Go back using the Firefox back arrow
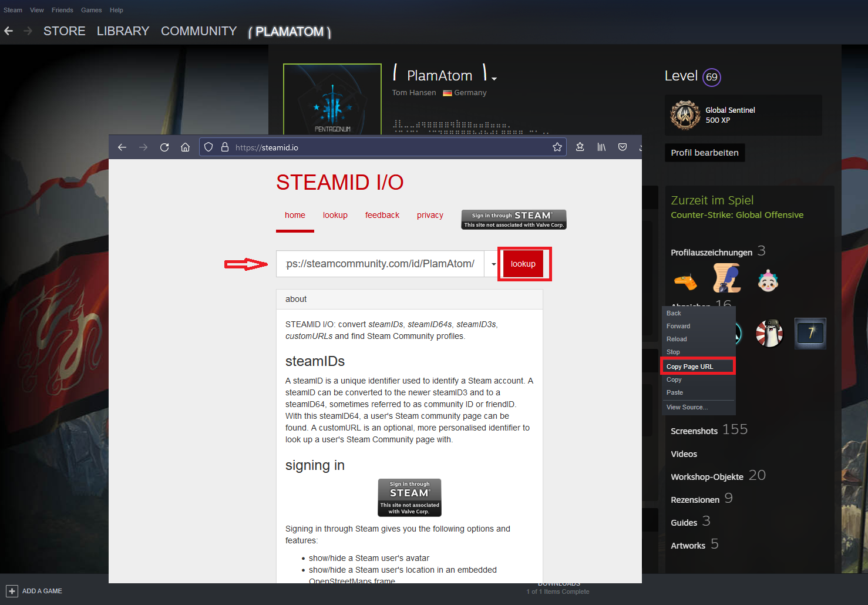This screenshot has height=605, width=868. (122, 147)
